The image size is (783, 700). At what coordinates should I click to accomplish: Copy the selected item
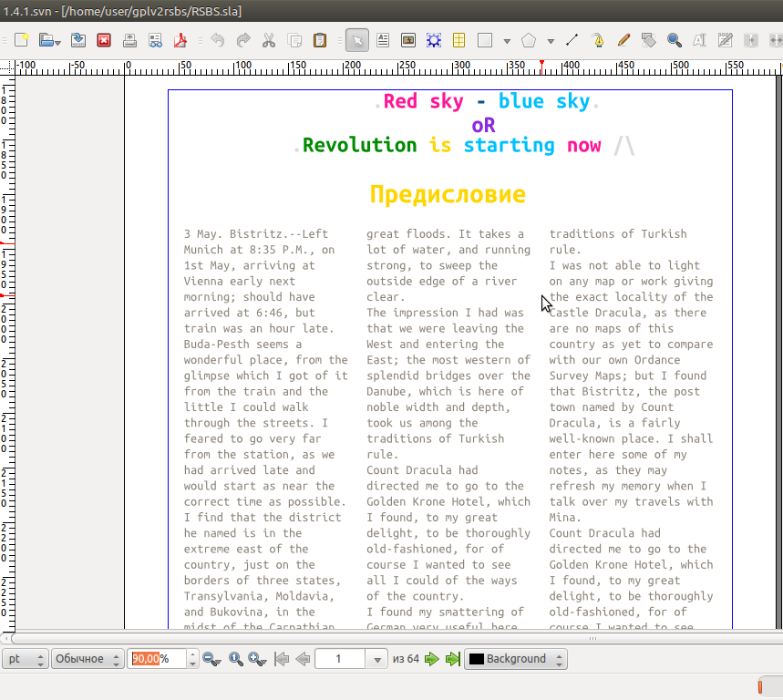coord(294,40)
